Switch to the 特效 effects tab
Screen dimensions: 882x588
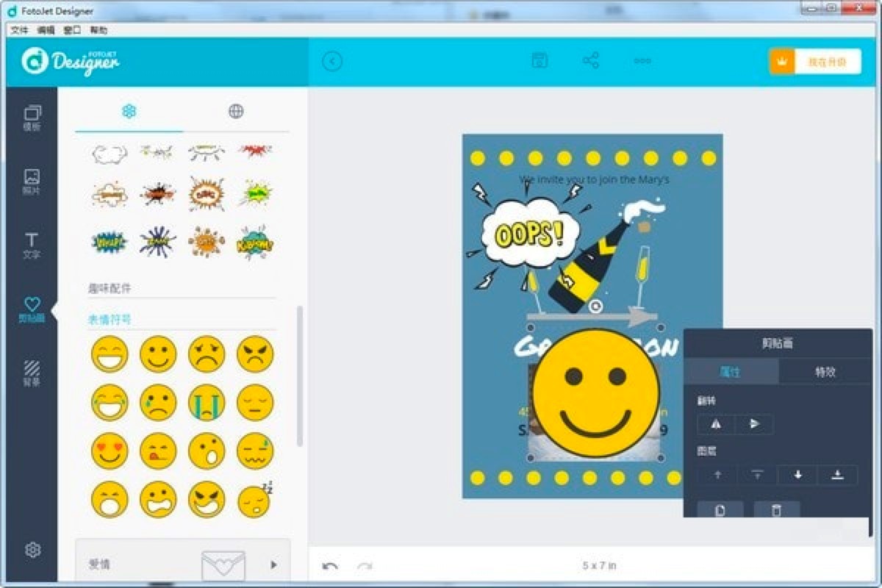(x=825, y=371)
